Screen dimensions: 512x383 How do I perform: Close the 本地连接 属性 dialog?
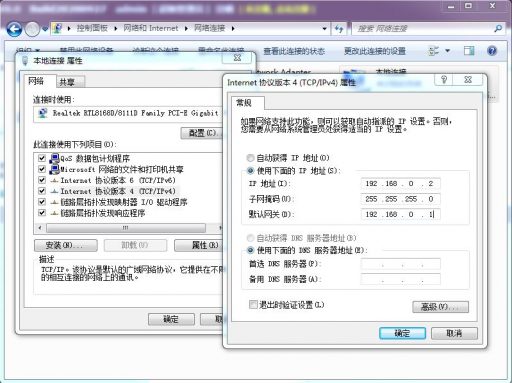tap(237, 58)
